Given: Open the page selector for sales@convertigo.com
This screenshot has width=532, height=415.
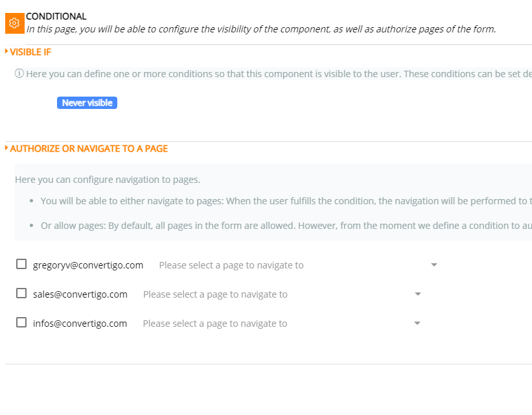Looking at the screenshot, I should pos(275,294).
